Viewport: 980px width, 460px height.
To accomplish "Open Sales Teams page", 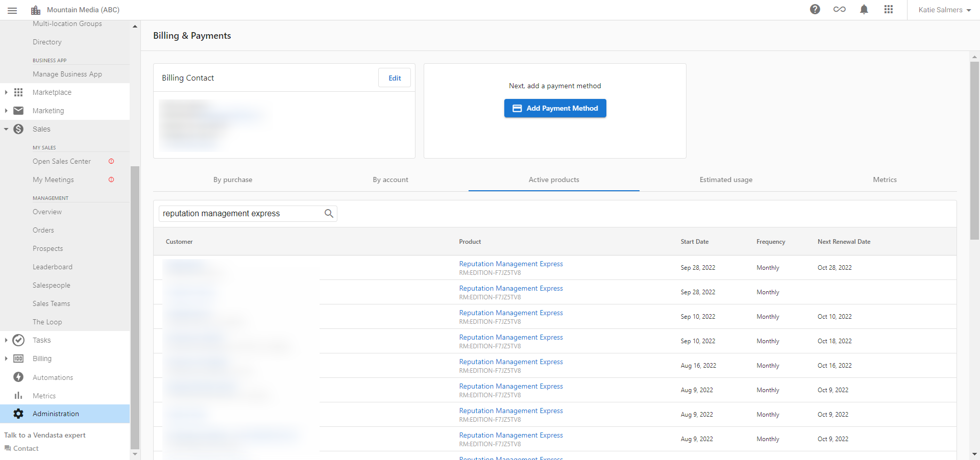I will tap(52, 303).
